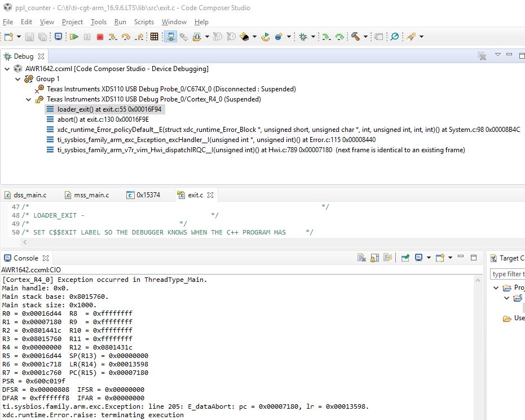
Task: Click the grid memory view toolbar icon
Action: pos(154,37)
